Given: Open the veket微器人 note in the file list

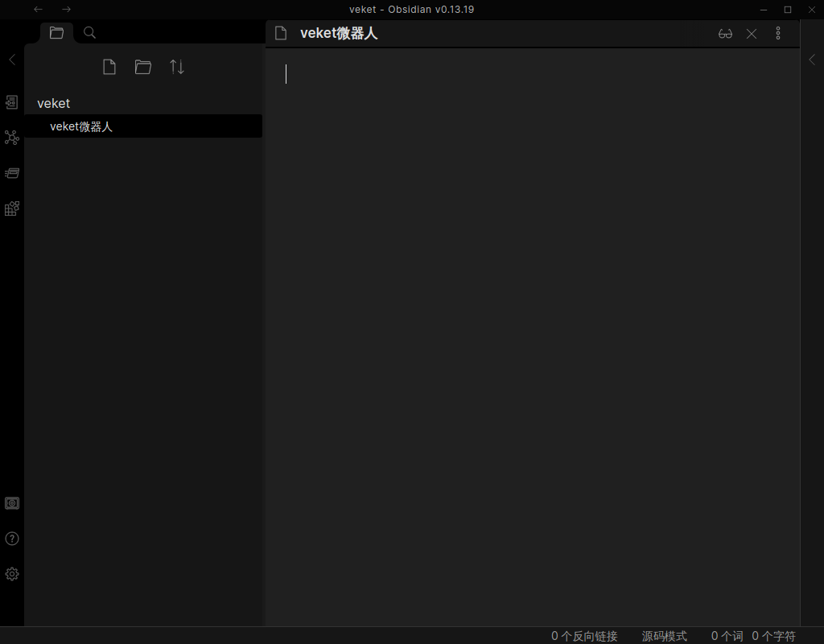Looking at the screenshot, I should (x=143, y=126).
